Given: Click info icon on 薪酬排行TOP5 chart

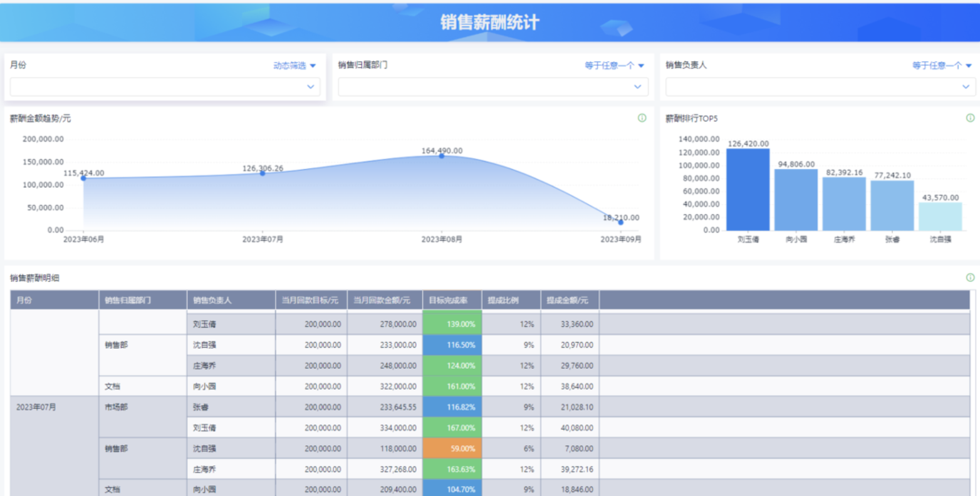Looking at the screenshot, I should pyautogui.click(x=970, y=118).
